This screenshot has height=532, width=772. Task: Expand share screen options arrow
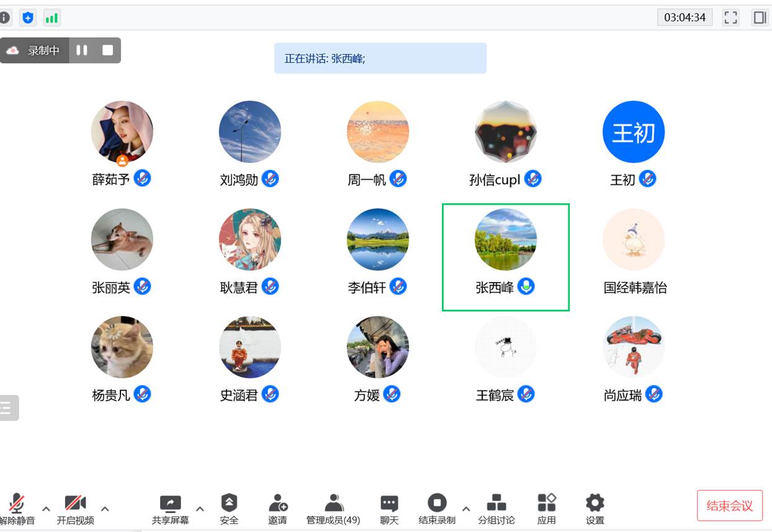(x=200, y=508)
